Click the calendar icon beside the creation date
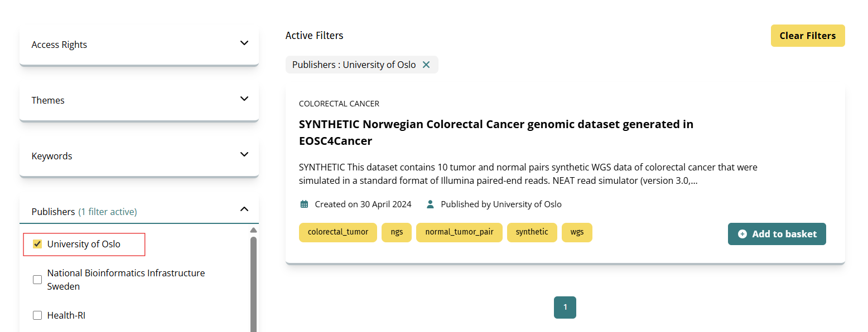 [304, 204]
